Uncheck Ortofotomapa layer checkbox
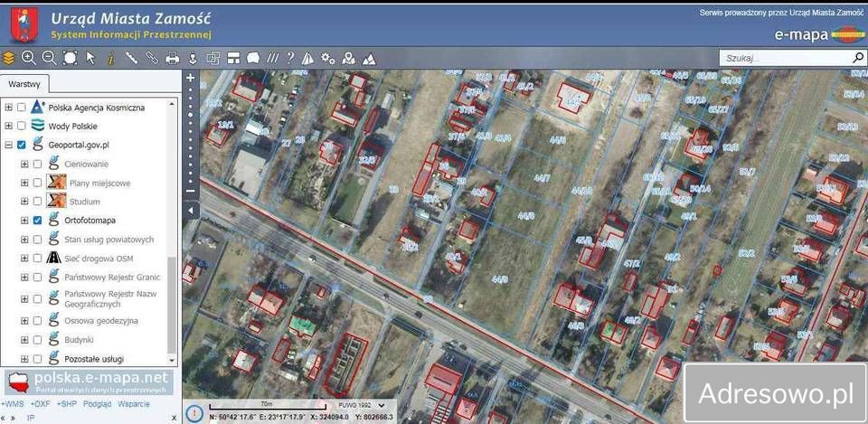Screen dimensions: 868x424 tap(37, 221)
